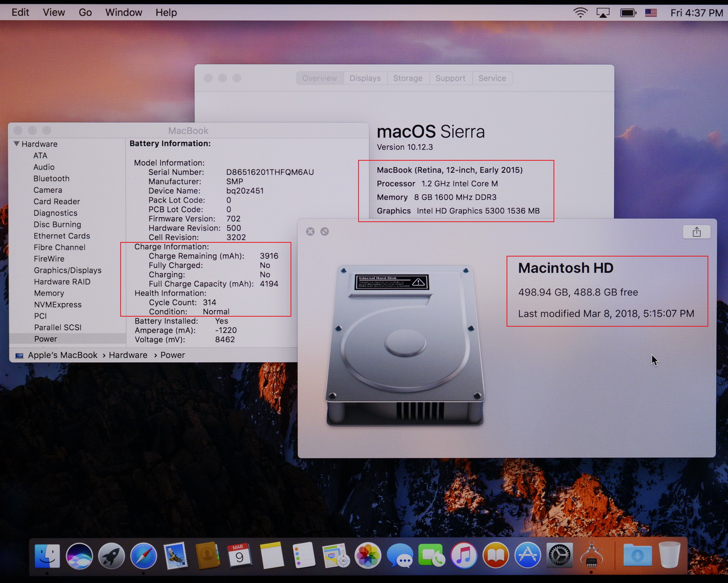The height and width of the screenshot is (583, 728).
Task: Select Camera in Hardware sidebar
Action: pyautogui.click(x=47, y=190)
